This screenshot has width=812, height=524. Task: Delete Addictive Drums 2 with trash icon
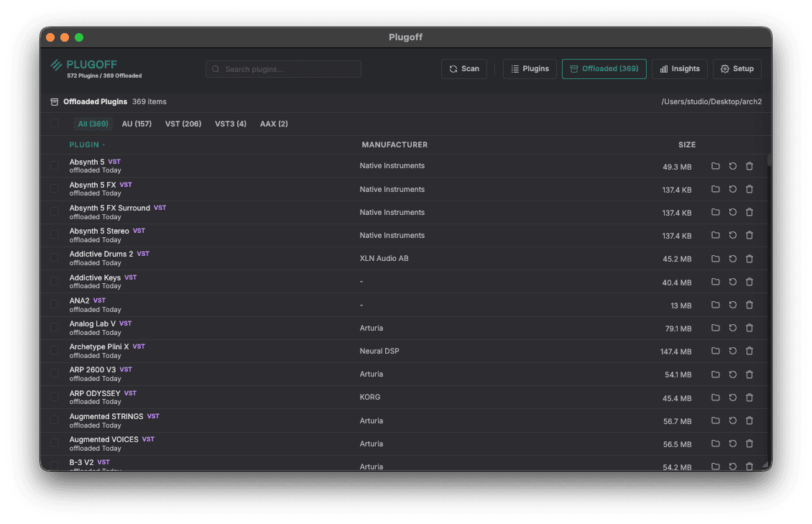pyautogui.click(x=749, y=258)
